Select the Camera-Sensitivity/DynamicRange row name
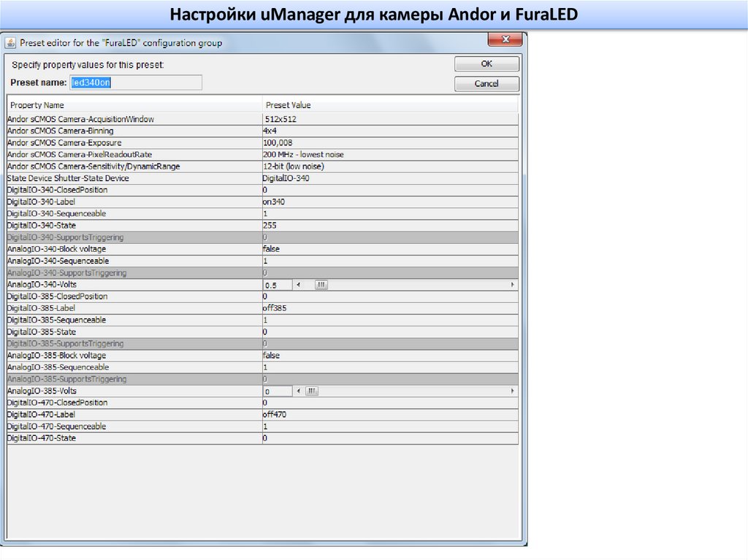This screenshot has height=560, width=748. tap(93, 166)
